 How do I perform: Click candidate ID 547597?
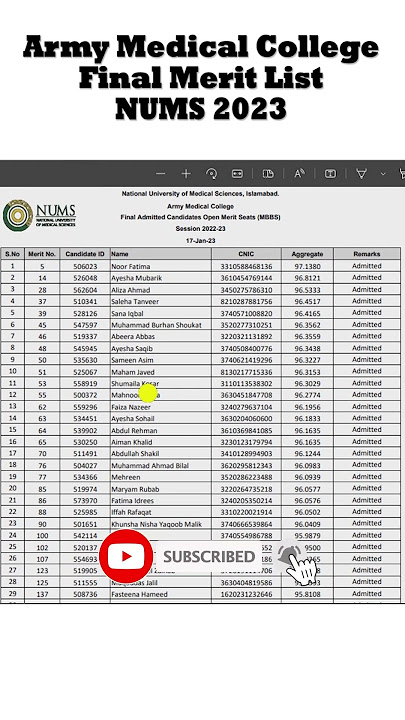[85, 325]
